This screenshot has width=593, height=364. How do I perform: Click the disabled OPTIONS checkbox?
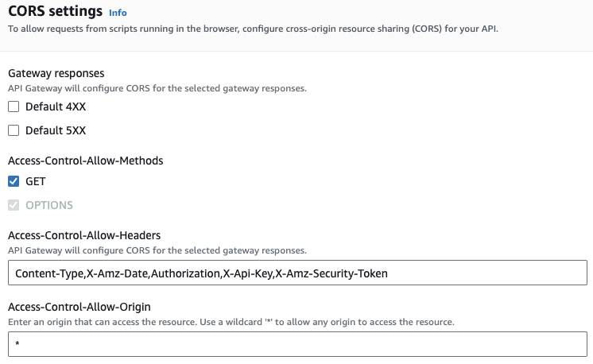[14, 205]
